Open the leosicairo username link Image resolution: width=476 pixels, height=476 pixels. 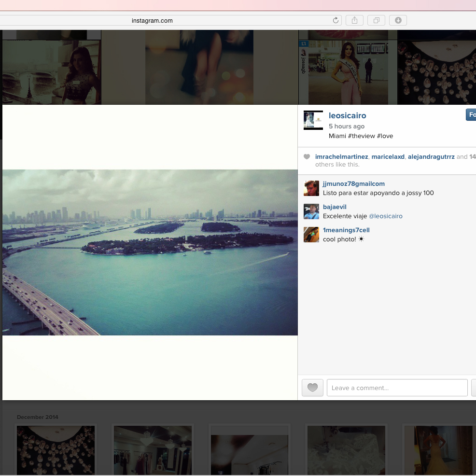347,116
